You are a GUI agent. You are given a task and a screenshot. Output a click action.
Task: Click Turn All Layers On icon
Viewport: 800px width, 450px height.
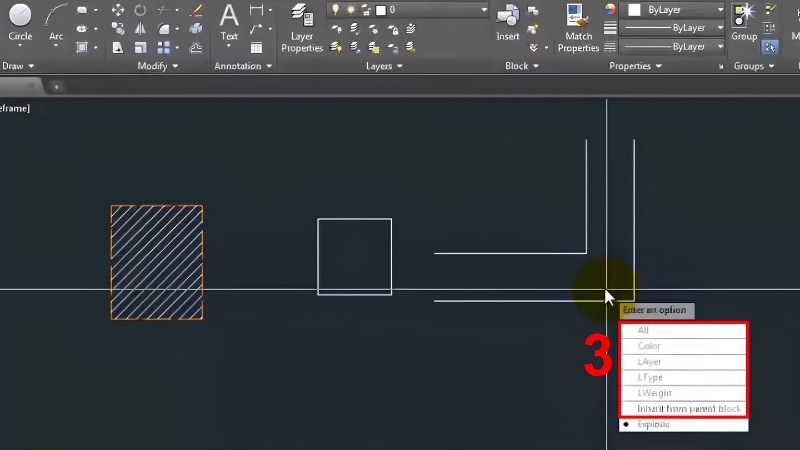pyautogui.click(x=336, y=48)
